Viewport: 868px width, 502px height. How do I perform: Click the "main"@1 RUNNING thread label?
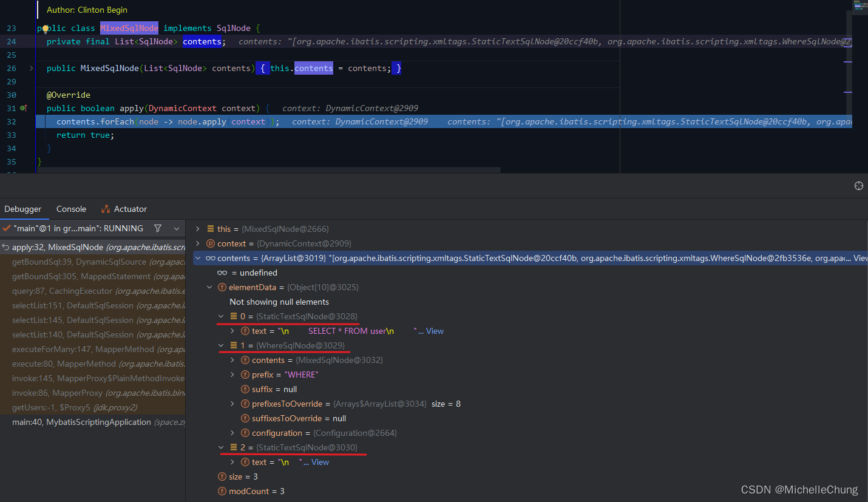pos(78,228)
